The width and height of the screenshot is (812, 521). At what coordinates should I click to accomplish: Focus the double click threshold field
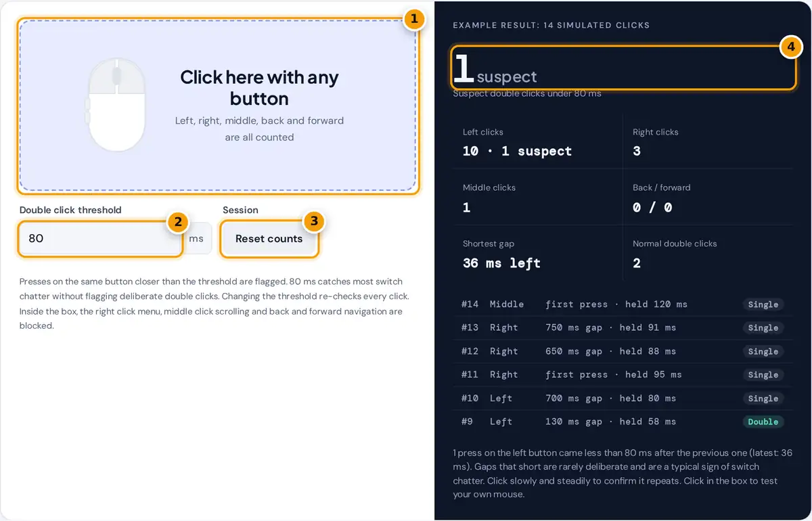tap(101, 238)
